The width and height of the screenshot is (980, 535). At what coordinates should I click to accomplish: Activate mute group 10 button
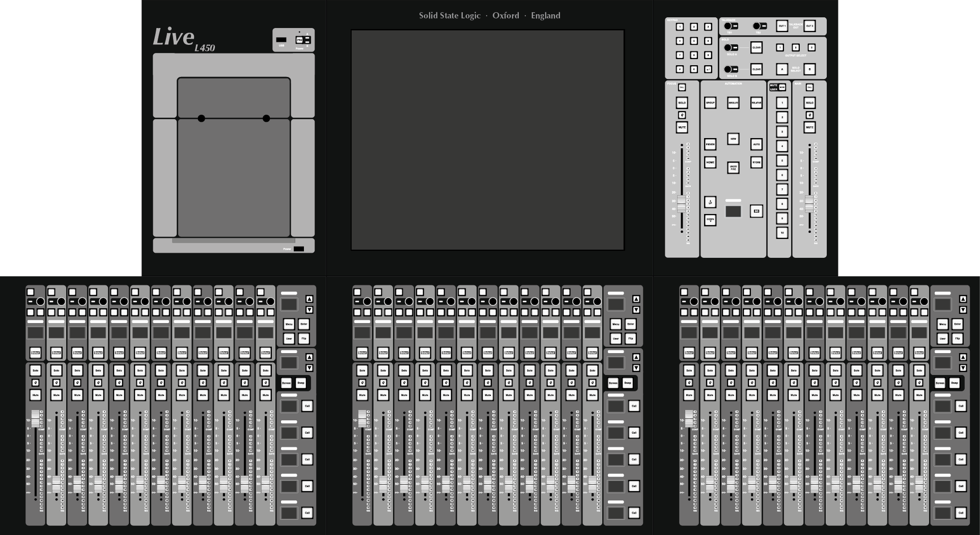click(x=782, y=233)
